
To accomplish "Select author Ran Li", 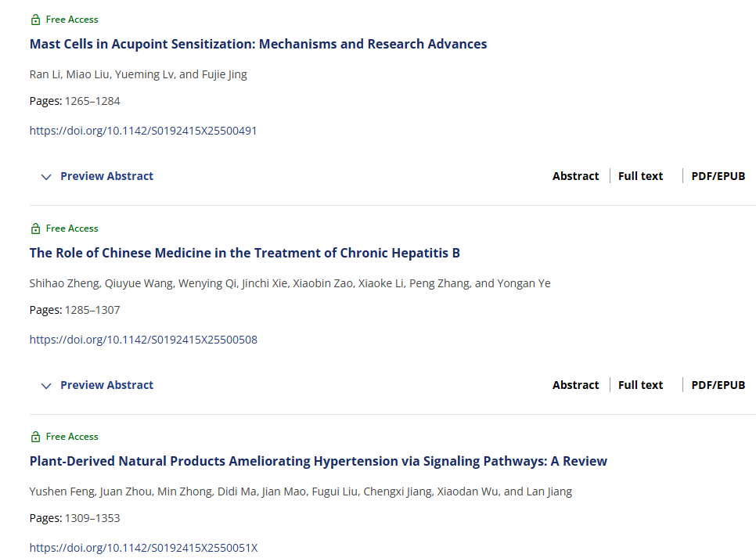I will point(43,74).
